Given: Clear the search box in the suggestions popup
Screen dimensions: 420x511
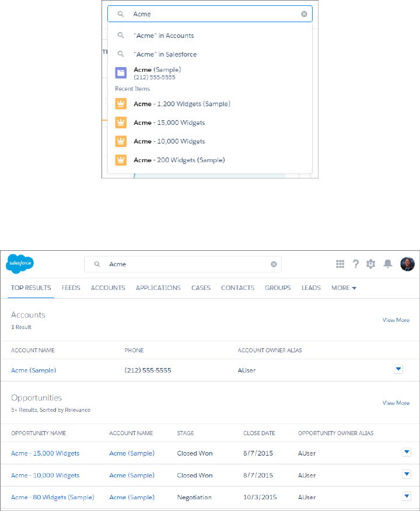Looking at the screenshot, I should tap(304, 14).
